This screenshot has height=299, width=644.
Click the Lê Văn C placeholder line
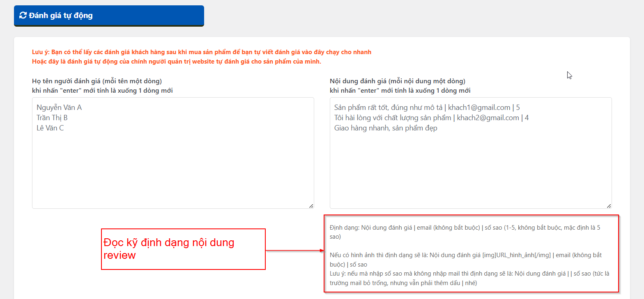click(x=50, y=128)
